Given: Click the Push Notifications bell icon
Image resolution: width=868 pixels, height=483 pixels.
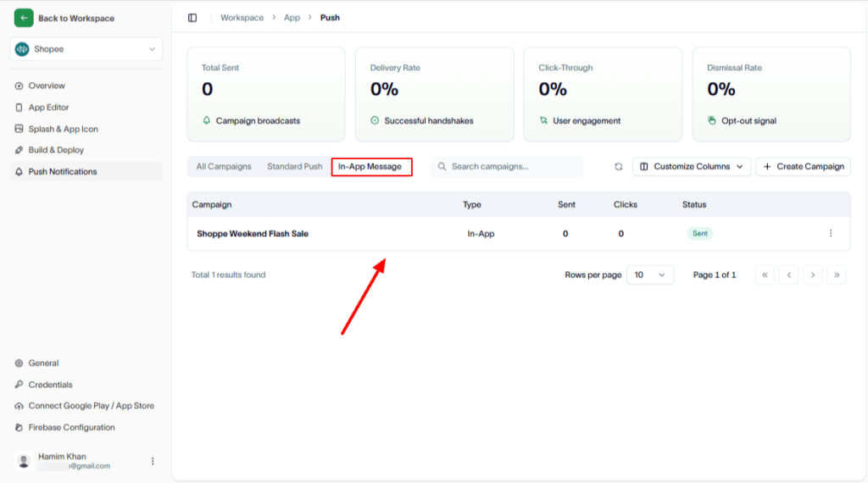Looking at the screenshot, I should (19, 171).
